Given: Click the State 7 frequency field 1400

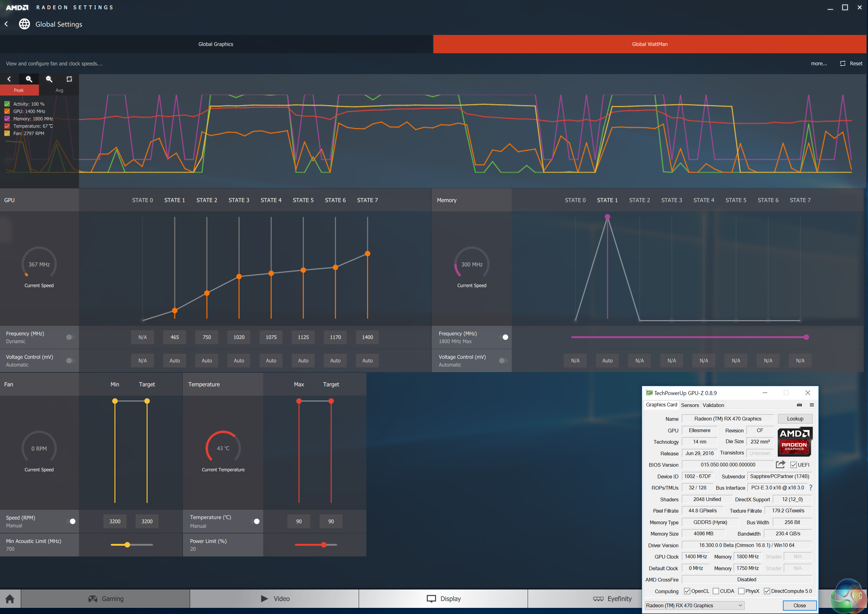Looking at the screenshot, I should (367, 337).
